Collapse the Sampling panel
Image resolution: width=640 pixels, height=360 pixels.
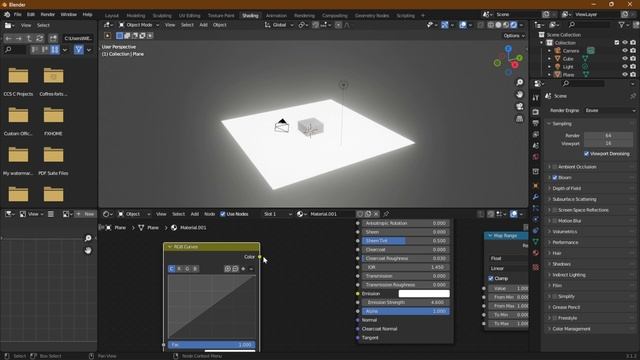coord(562,124)
